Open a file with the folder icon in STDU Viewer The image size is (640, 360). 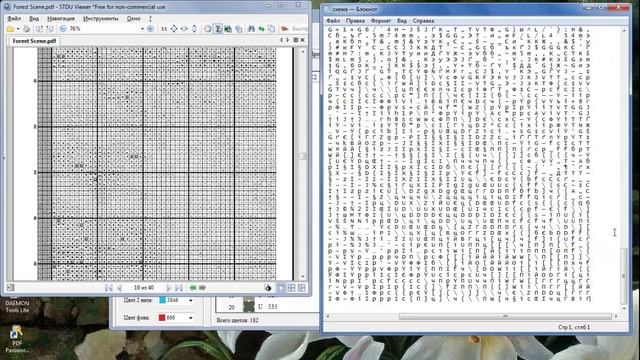tap(11, 29)
